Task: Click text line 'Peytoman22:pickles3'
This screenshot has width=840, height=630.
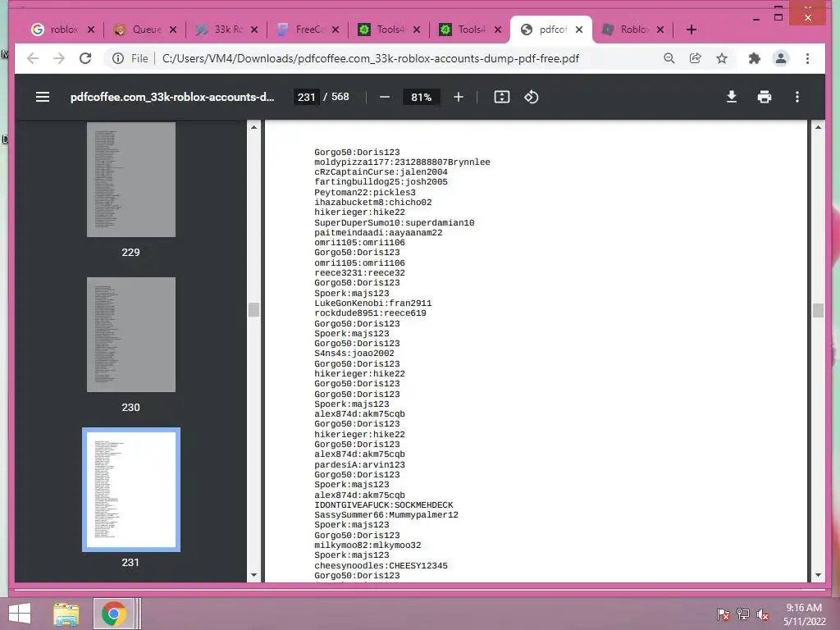Action: click(365, 193)
